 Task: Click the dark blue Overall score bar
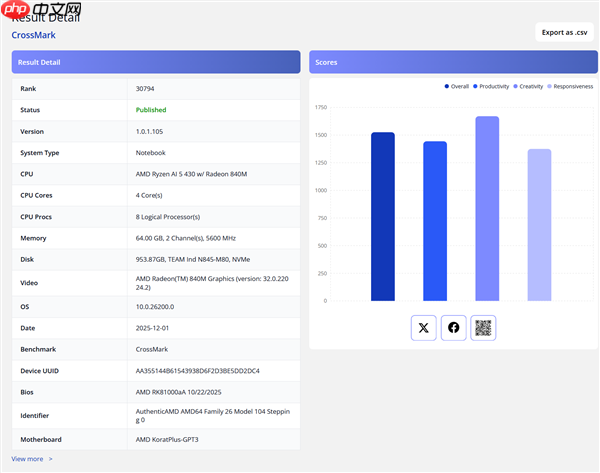click(383, 216)
